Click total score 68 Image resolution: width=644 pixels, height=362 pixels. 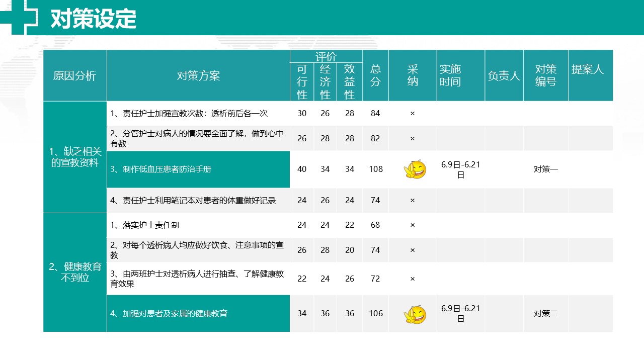(x=375, y=225)
